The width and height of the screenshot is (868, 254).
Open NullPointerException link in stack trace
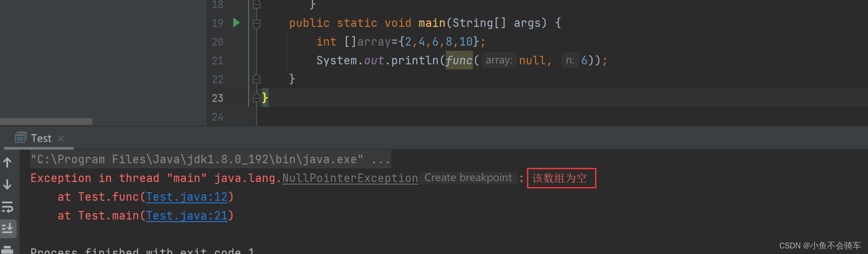click(x=350, y=178)
